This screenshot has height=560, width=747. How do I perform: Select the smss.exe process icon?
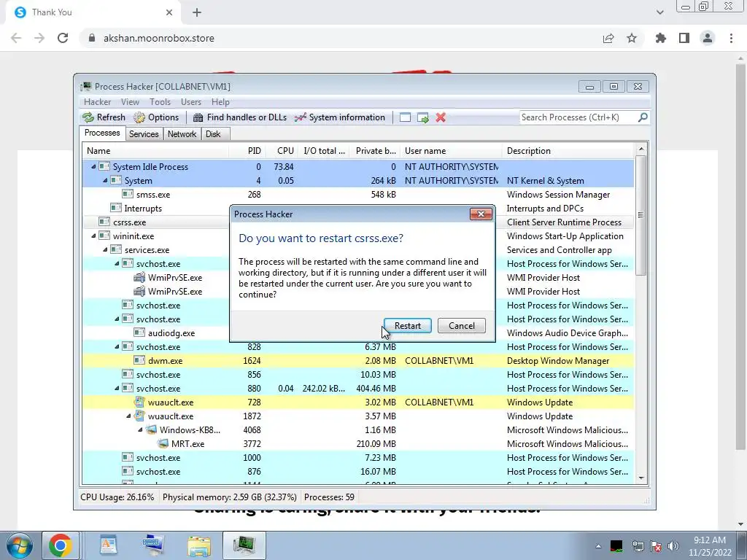(127, 194)
